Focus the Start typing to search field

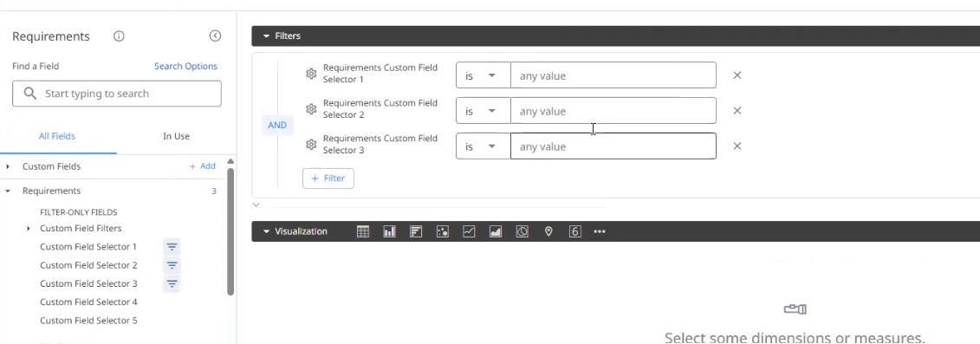pos(117,94)
